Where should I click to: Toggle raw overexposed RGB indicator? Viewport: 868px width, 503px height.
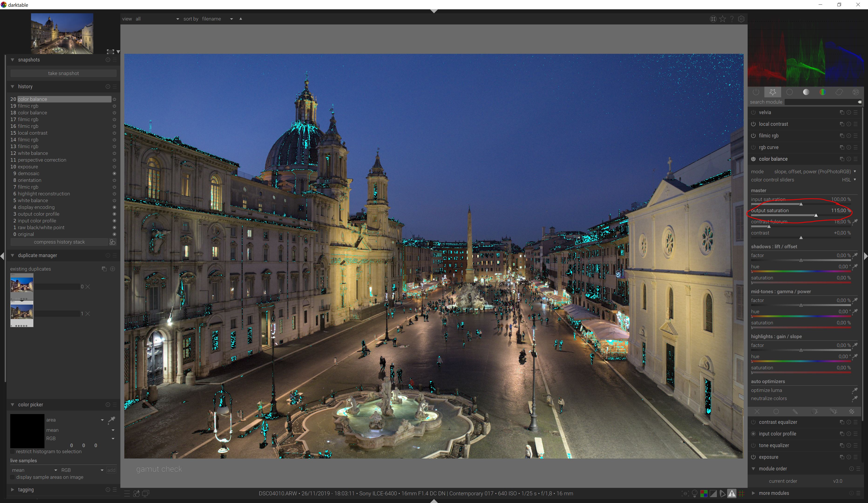(704, 493)
